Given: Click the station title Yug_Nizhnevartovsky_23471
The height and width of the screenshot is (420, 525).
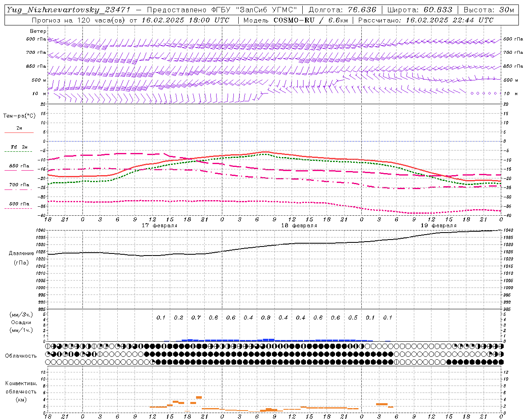Looking at the screenshot, I should [x=68, y=10].
